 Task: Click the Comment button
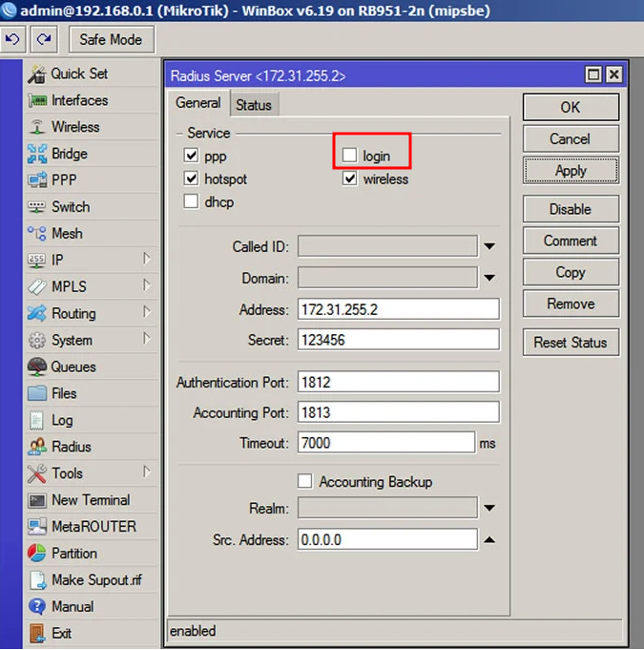[x=571, y=241]
